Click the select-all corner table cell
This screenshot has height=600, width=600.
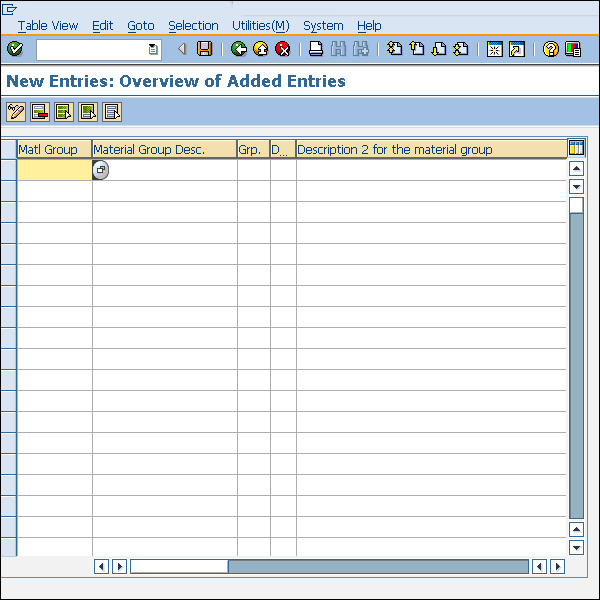pyautogui.click(x=8, y=149)
